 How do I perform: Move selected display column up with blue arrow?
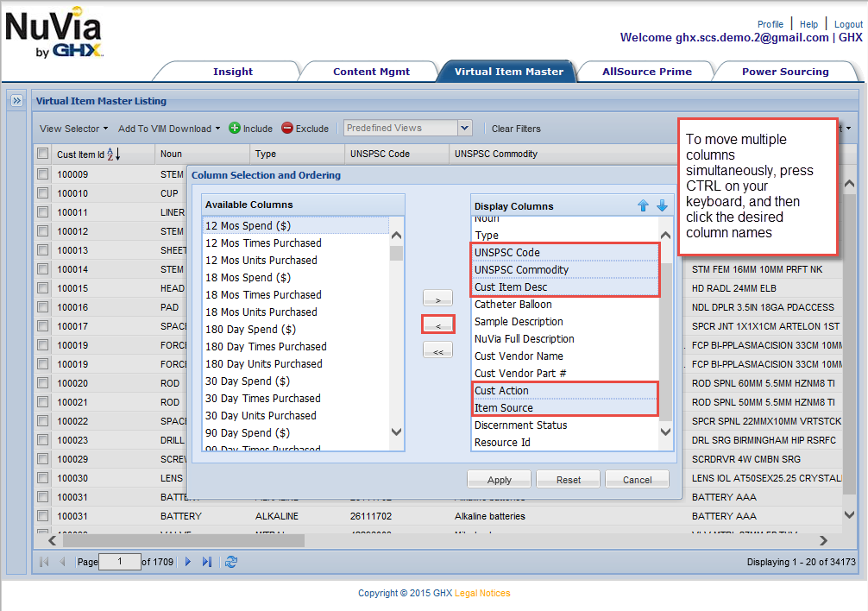pyautogui.click(x=643, y=206)
